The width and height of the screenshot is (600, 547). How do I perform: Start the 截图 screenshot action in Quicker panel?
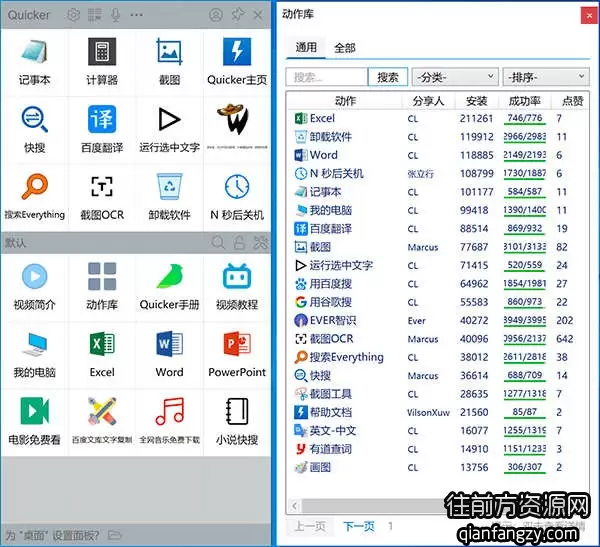170,62
